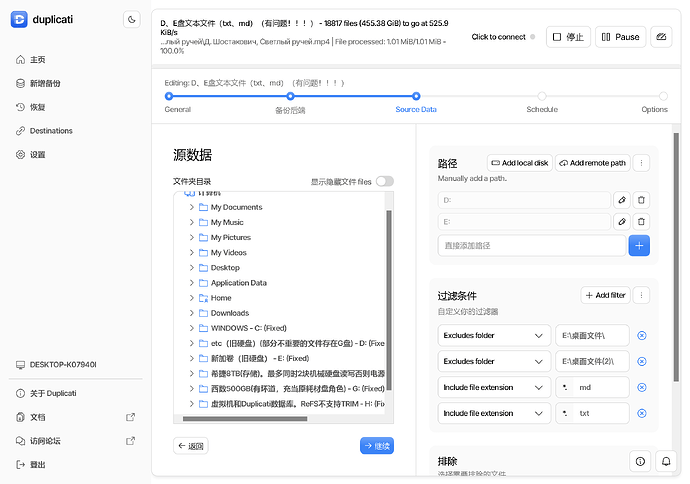Click 登出 to log out

31,465
